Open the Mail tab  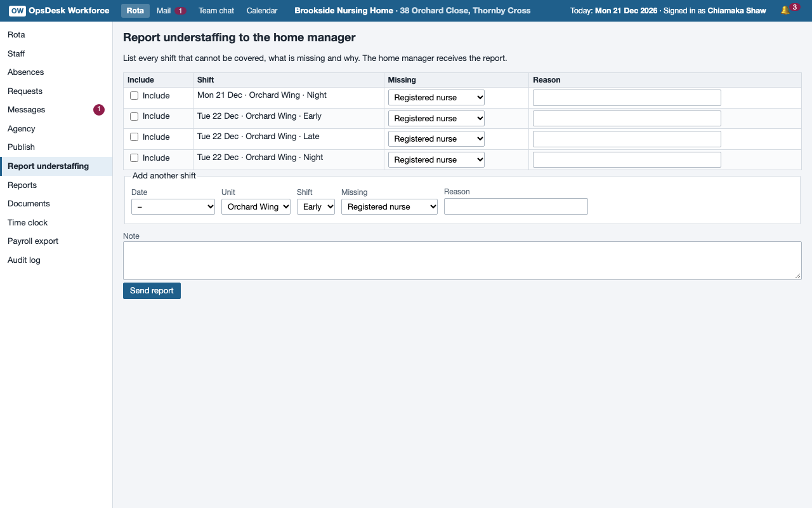(x=171, y=11)
